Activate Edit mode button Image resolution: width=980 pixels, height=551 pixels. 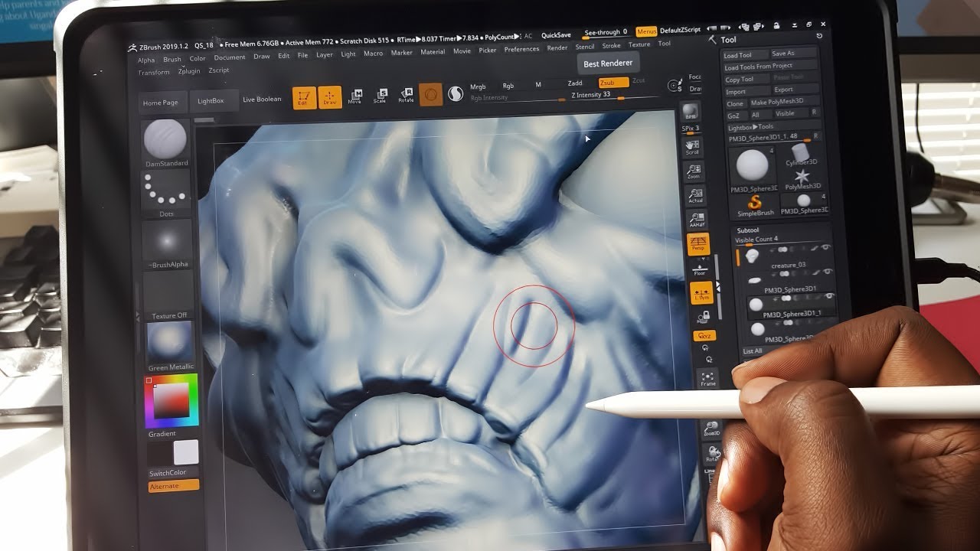303,97
